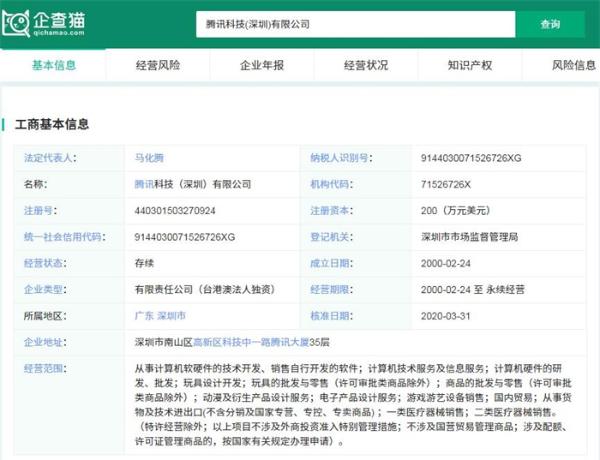Click the 工商基本信息 section heading

52,124
